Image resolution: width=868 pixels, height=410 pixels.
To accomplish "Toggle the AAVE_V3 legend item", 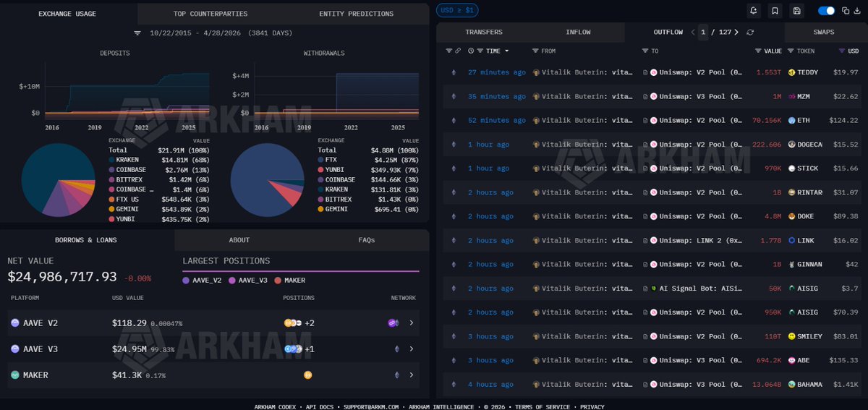I will (x=249, y=280).
